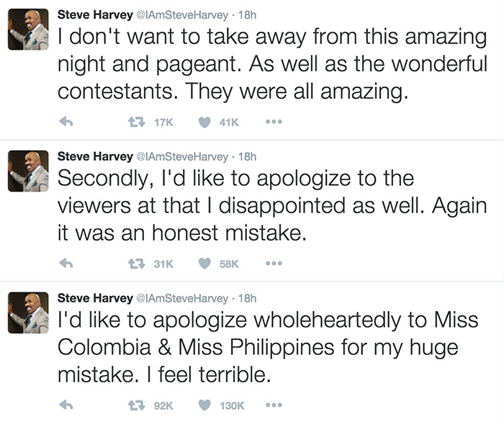Retweet the tweet with 17K retweets
This screenshot has width=504, height=422.
coord(137,123)
